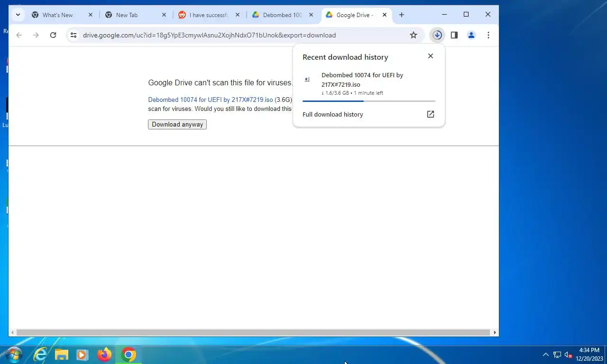Screen dimensions: 607x364
Task: Go forward with the forward arrow
Action: click(36, 35)
